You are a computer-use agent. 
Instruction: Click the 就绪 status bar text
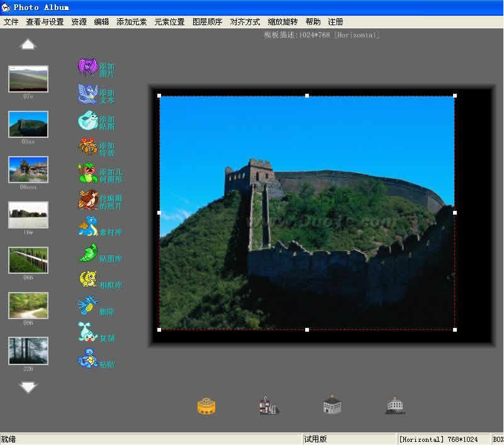click(8, 439)
